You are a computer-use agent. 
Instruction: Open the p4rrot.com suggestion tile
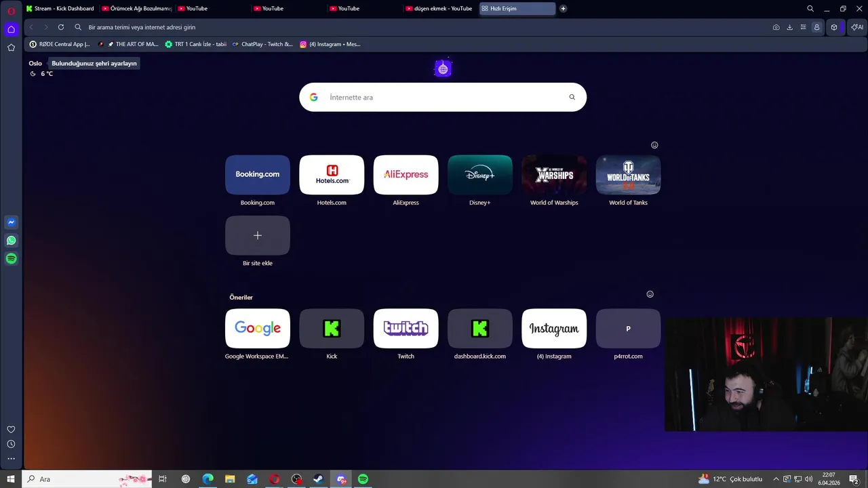click(x=628, y=329)
